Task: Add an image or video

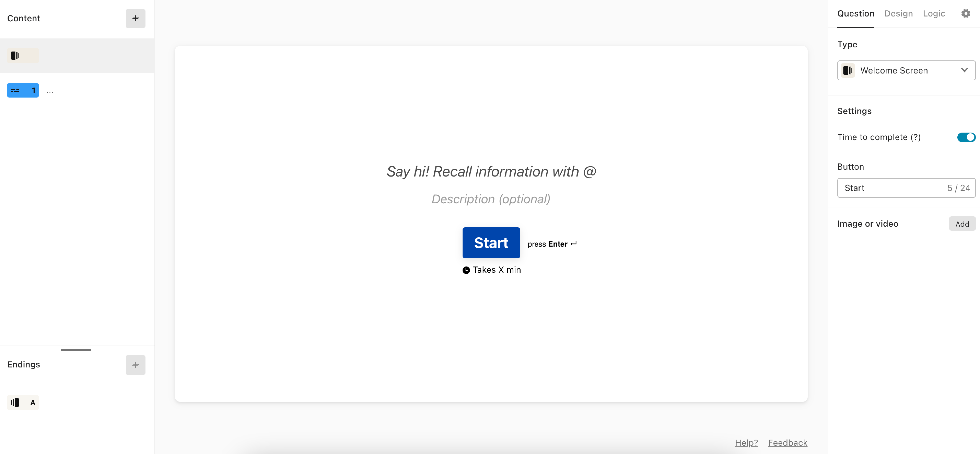Action: coord(962,224)
